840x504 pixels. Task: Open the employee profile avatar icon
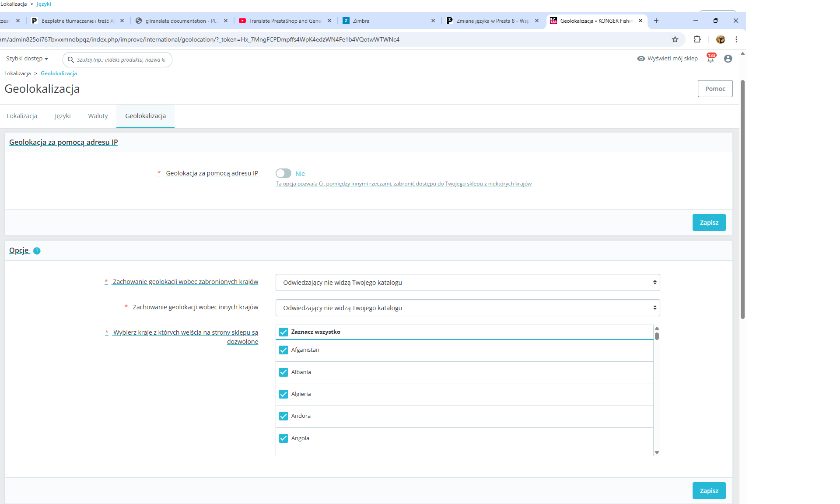point(728,59)
